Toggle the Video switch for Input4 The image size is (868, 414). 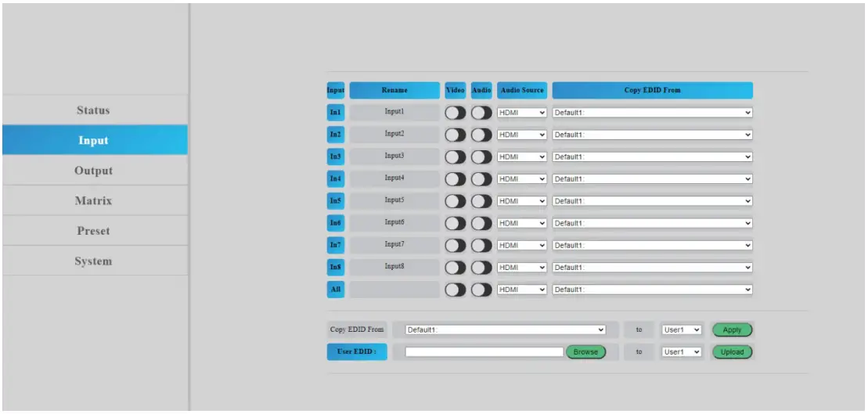coord(455,178)
